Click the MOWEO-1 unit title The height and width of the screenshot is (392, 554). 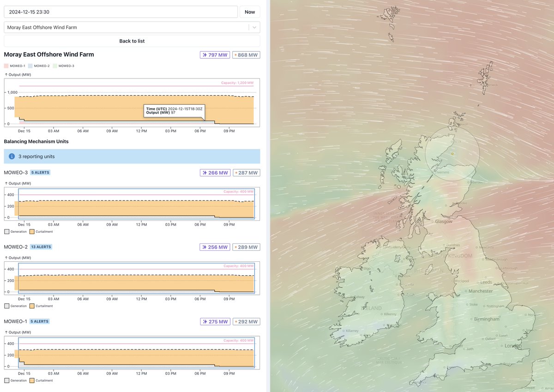[x=16, y=321]
